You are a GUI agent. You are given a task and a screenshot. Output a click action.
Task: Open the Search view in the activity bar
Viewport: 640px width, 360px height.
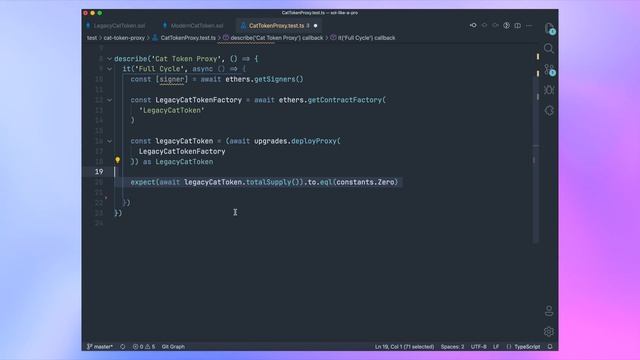click(549, 49)
